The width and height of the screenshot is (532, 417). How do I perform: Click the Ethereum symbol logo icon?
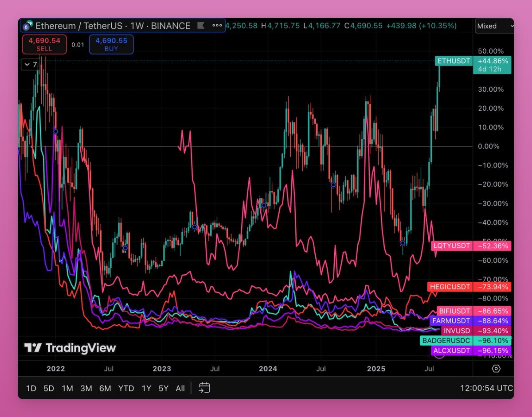(x=27, y=26)
